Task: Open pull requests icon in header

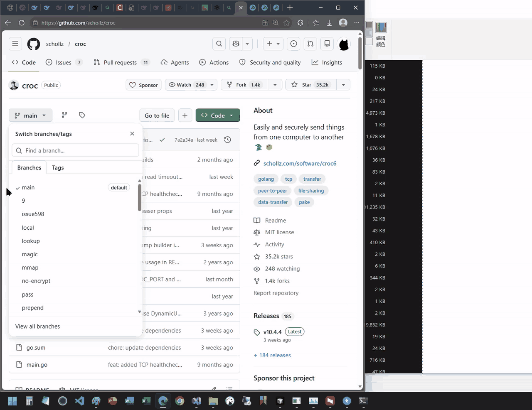Action: click(310, 44)
